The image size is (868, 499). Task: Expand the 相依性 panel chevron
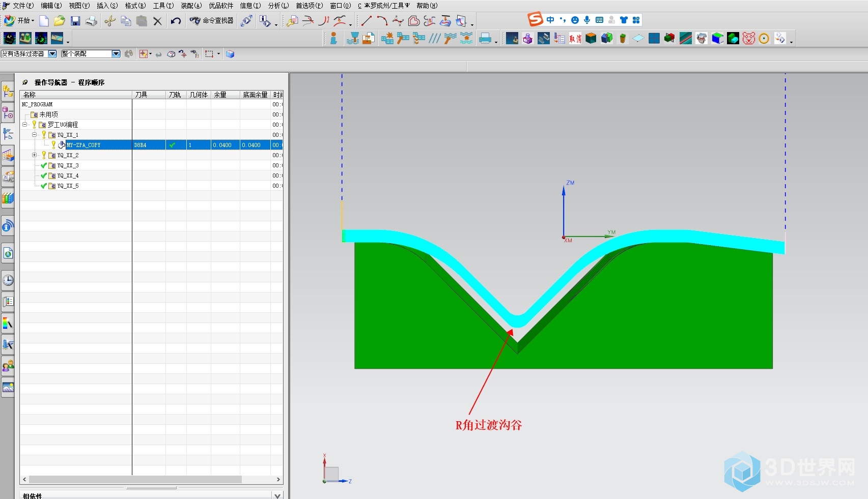(277, 495)
